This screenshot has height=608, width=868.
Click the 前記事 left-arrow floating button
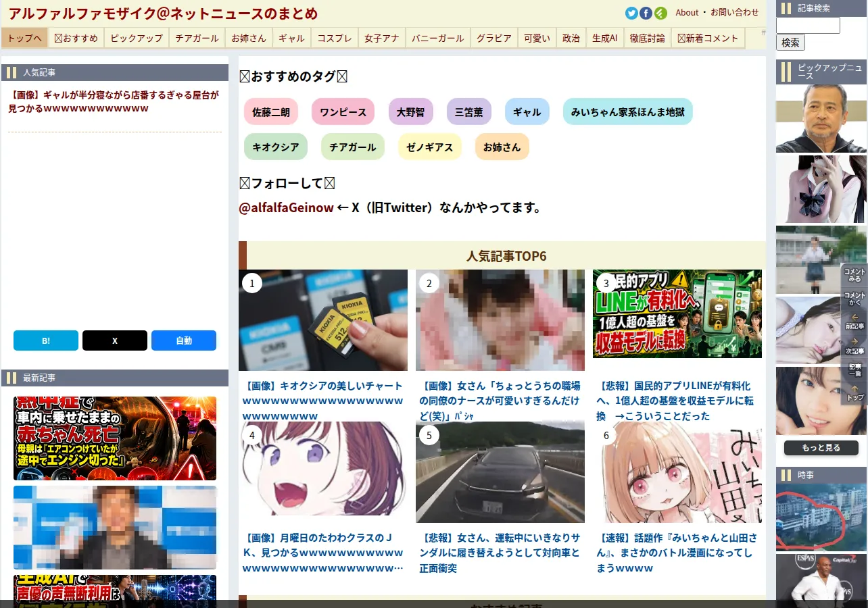pos(854,321)
